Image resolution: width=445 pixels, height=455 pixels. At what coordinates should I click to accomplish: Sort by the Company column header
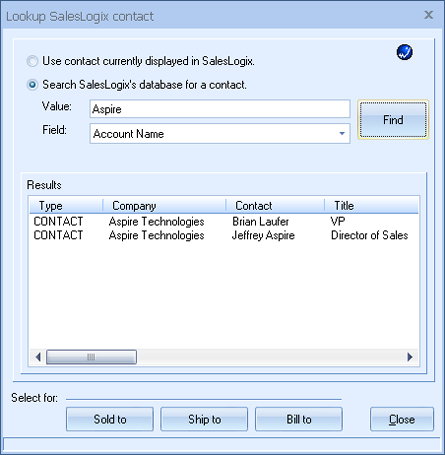164,205
